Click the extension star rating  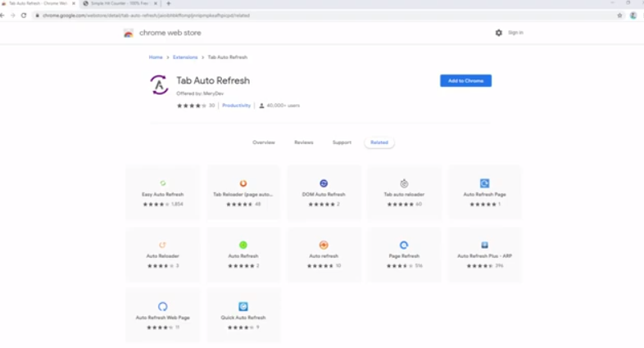pos(192,106)
